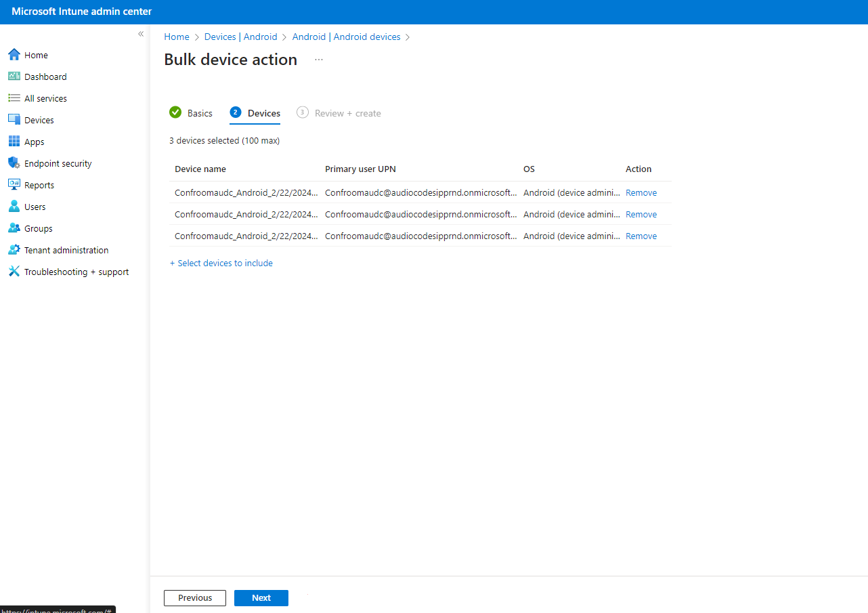
Task: Open the Review + create step tab
Action: (x=339, y=113)
